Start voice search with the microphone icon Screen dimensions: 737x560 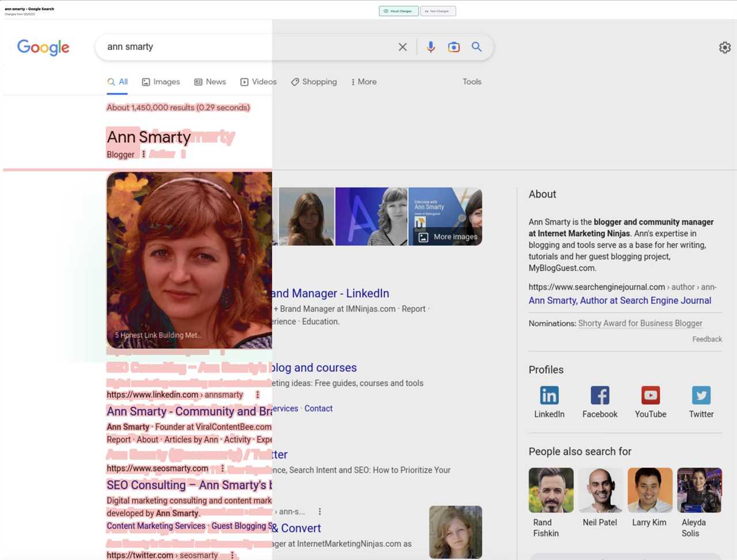pyautogui.click(x=431, y=47)
